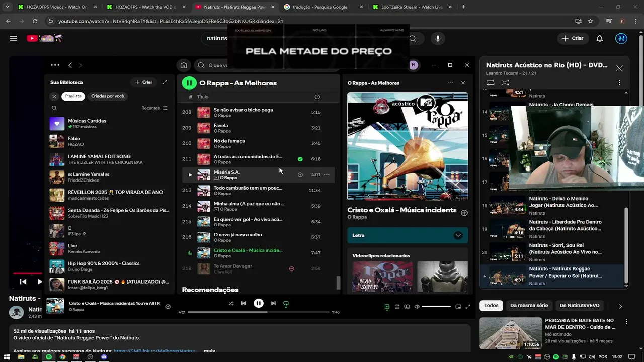Viewport: 644px width, 362px height.
Task: Click the green pause button beside O Rappa - As Melhores
Action: pyautogui.click(x=189, y=83)
